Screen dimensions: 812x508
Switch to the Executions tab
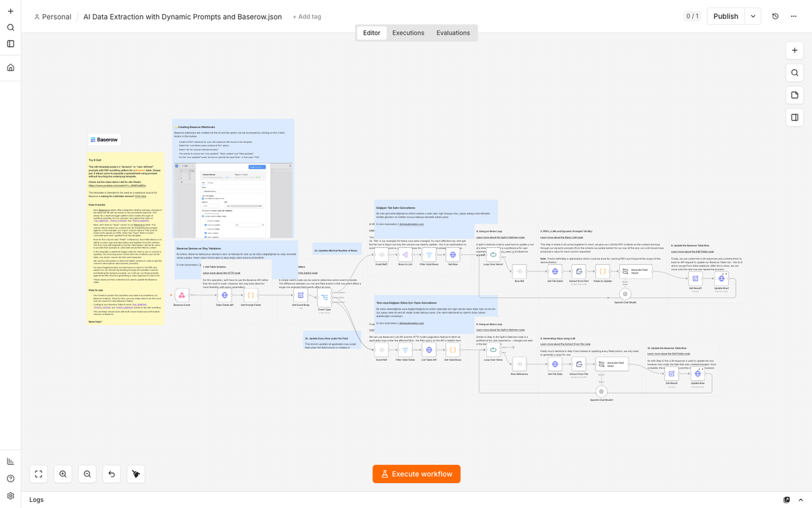point(408,33)
